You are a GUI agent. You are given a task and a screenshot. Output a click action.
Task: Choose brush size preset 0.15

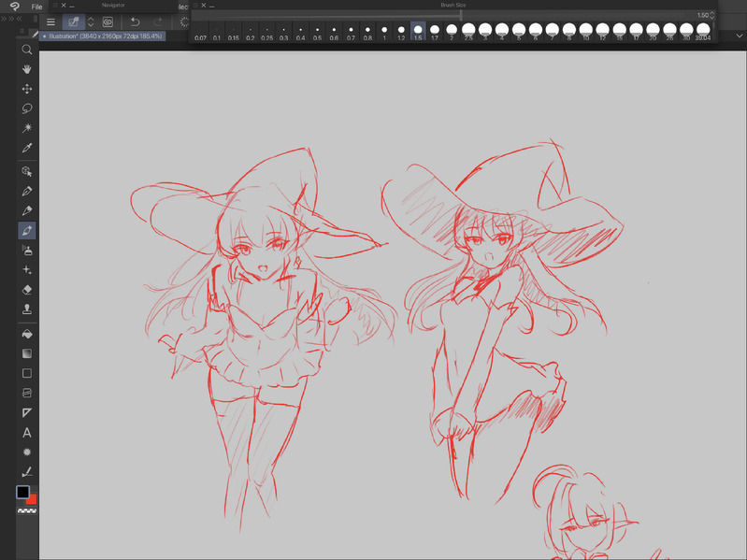pyautogui.click(x=234, y=32)
